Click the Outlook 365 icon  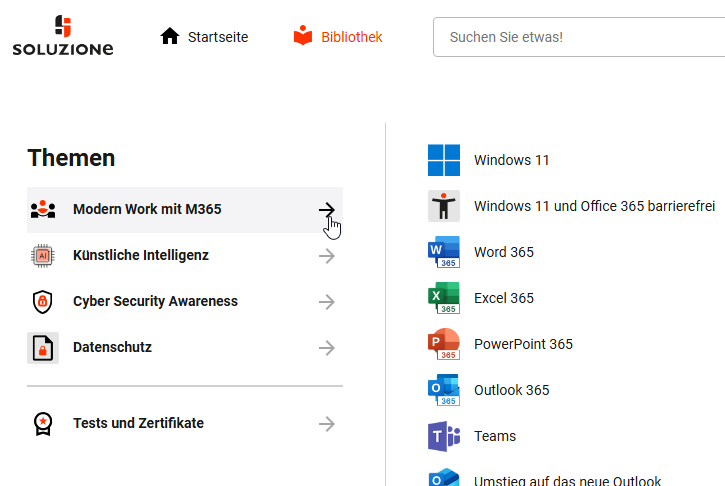click(x=444, y=390)
